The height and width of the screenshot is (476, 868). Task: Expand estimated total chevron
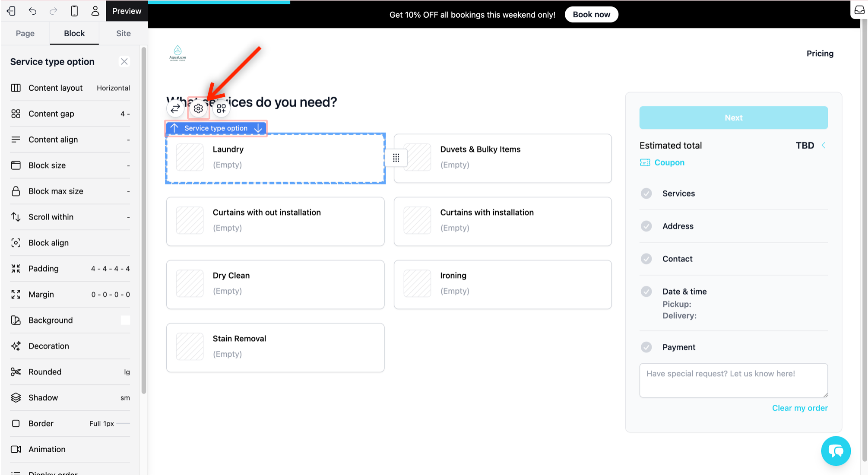[x=824, y=146]
